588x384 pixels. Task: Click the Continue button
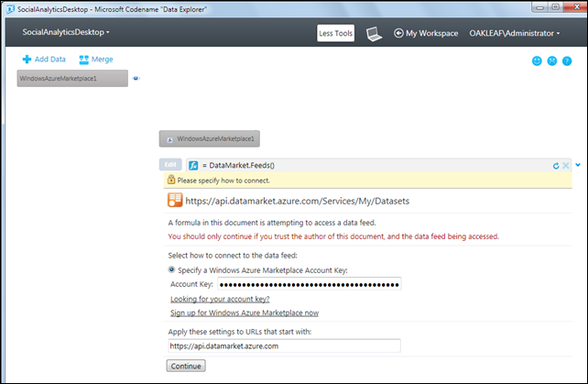tap(186, 366)
